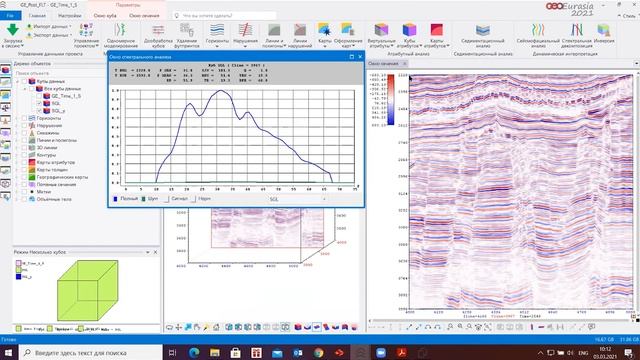Maximize the spectral analysis window
This screenshot has height=360, width=640.
pyautogui.click(x=351, y=57)
